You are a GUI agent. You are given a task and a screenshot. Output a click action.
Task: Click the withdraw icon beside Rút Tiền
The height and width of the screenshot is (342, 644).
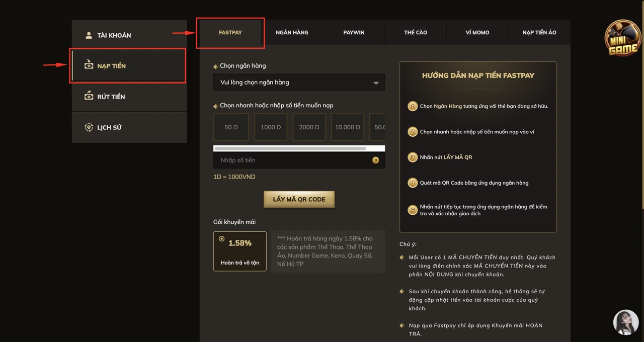click(89, 96)
